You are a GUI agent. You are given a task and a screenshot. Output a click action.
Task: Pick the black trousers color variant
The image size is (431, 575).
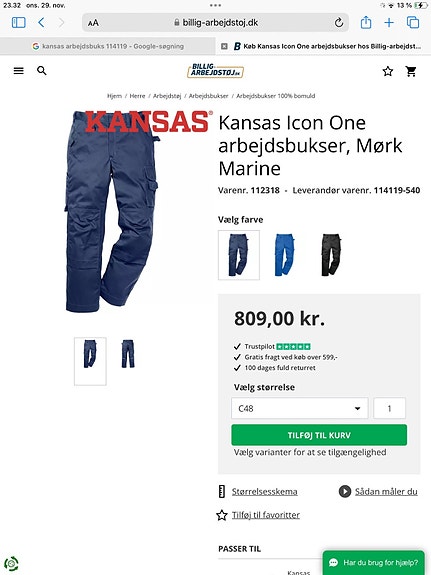coord(331,255)
